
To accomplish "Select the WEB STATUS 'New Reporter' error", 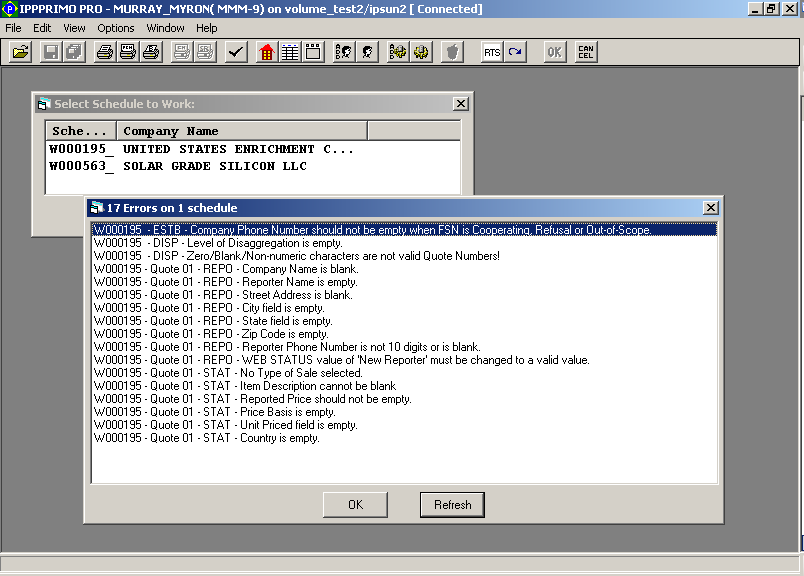I will click(x=404, y=360).
